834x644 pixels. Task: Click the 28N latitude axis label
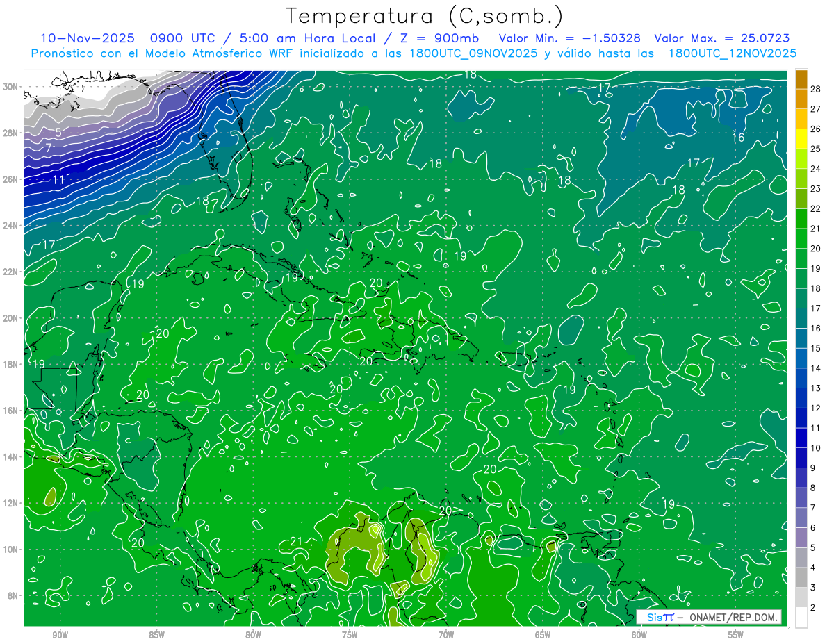tap(12, 133)
